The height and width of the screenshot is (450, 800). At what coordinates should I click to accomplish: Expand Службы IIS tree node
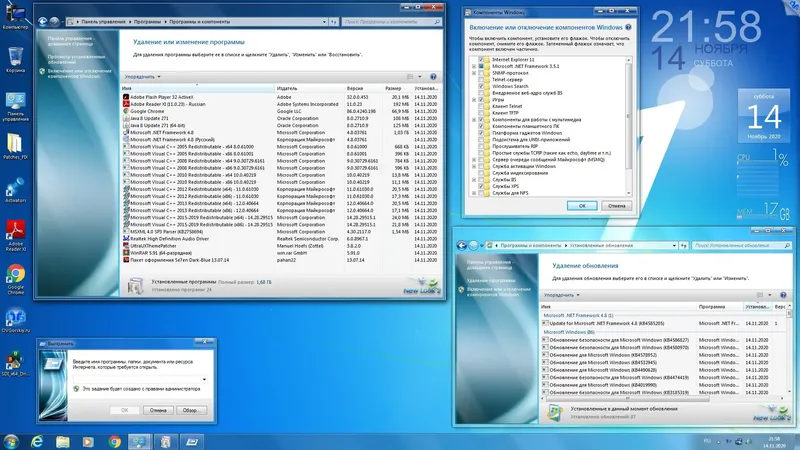click(474, 180)
